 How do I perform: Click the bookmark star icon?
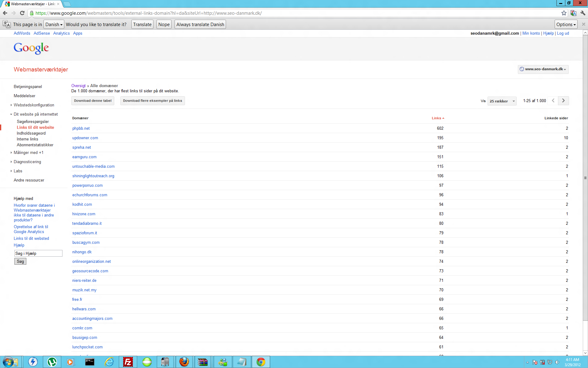564,13
